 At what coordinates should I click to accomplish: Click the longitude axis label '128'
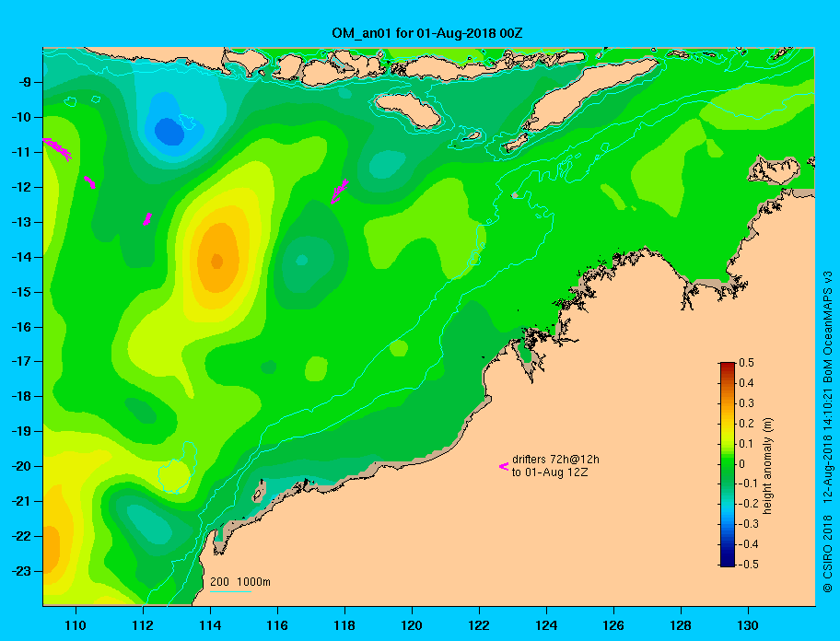pyautogui.click(x=681, y=625)
